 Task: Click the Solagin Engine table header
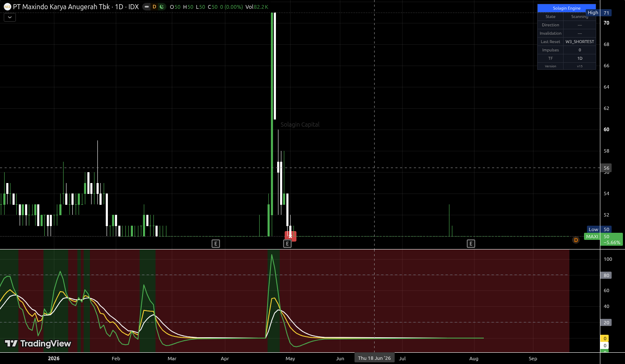(566, 8)
